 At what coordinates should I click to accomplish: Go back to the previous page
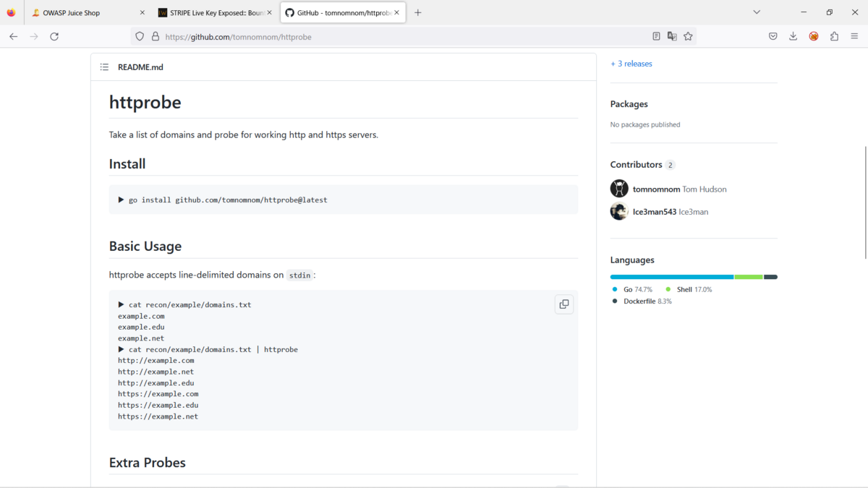(13, 36)
